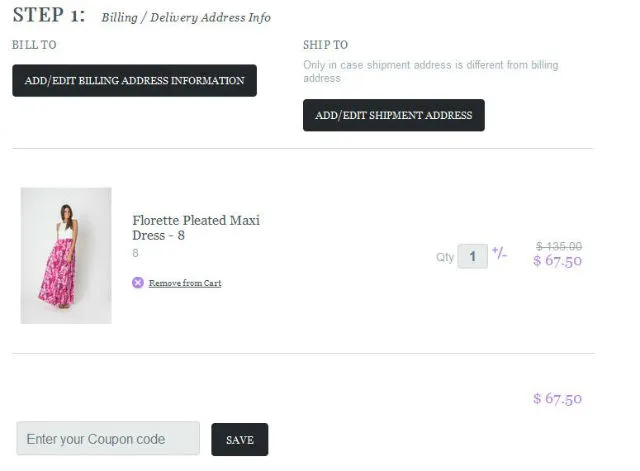Viewport: 640px width, 471px height.
Task: Click the maxi dress product thumbnail
Action: click(x=66, y=255)
